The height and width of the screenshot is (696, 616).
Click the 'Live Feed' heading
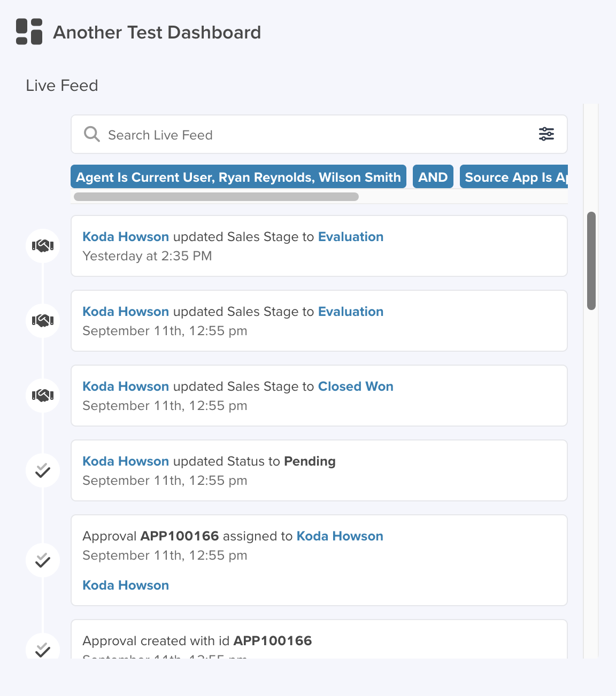tap(62, 86)
